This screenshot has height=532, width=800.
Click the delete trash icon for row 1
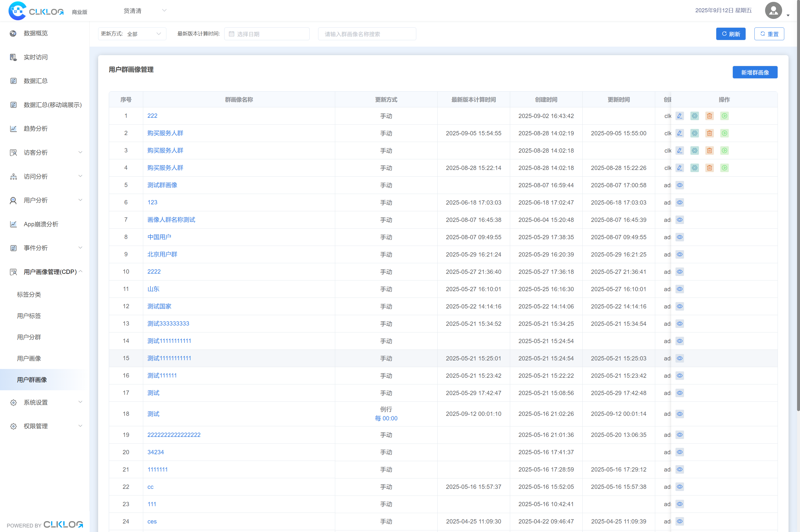pyautogui.click(x=709, y=116)
